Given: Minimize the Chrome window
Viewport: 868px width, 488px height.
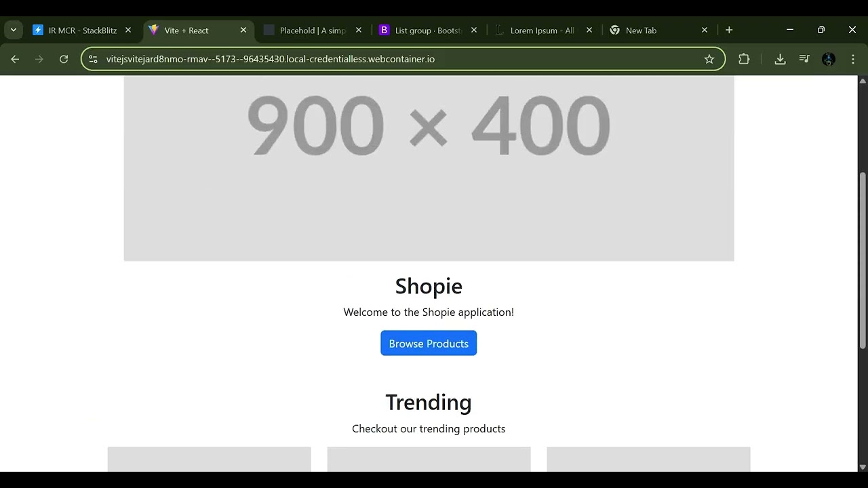Looking at the screenshot, I should click(789, 30).
